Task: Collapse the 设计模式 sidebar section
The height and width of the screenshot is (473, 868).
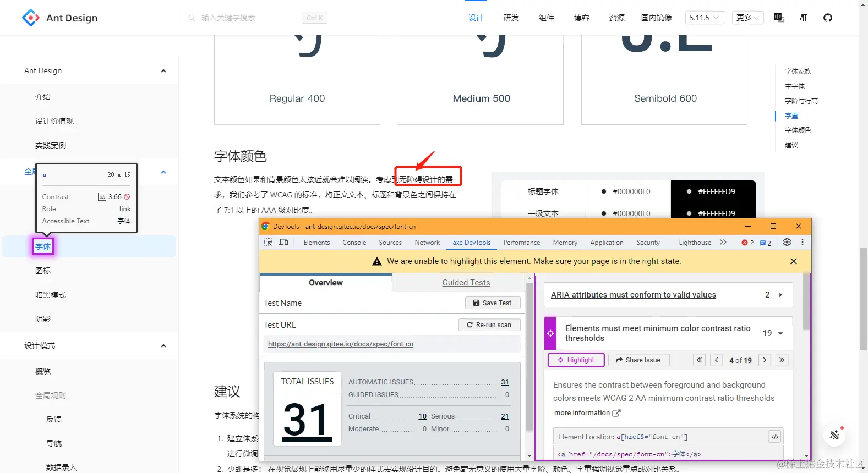Action: pos(163,345)
